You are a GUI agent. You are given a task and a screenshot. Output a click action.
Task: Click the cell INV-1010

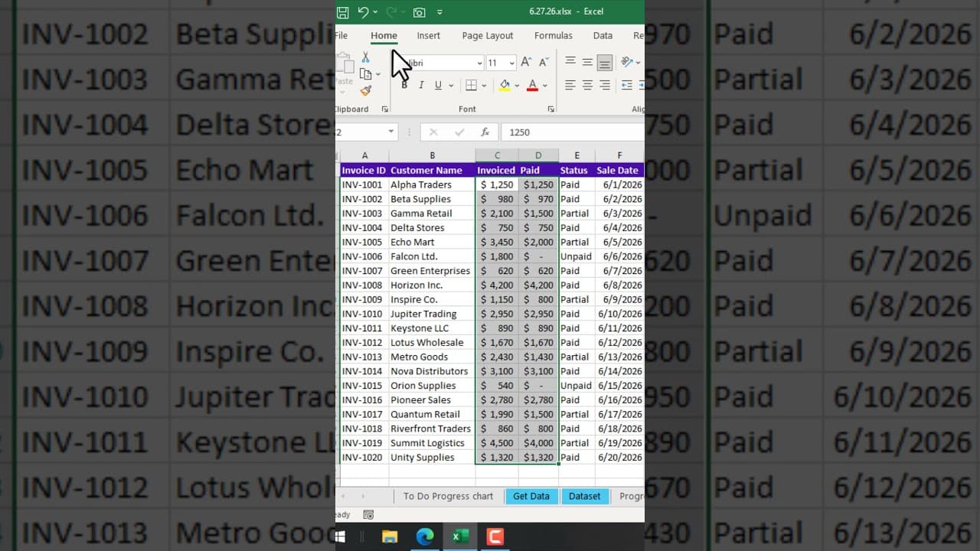point(364,314)
